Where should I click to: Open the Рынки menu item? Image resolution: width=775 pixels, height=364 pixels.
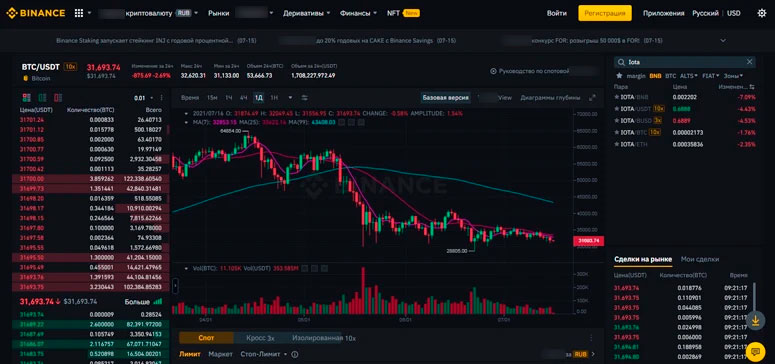point(218,13)
